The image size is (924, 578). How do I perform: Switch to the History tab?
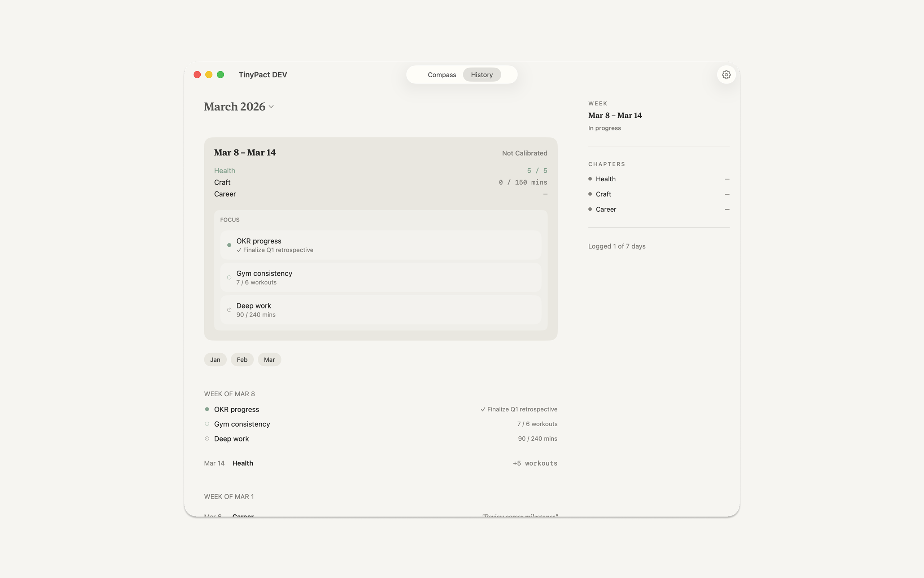481,74
